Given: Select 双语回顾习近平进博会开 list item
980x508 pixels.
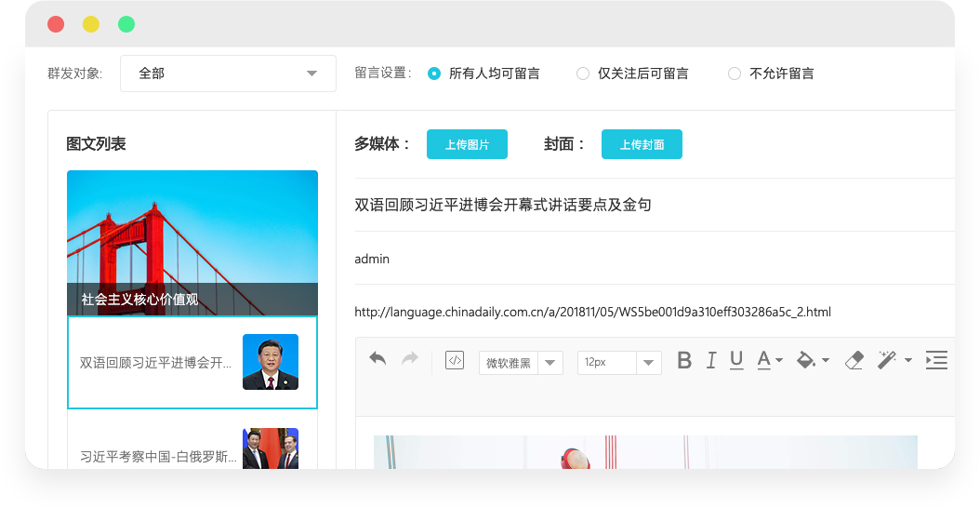Looking at the screenshot, I should pos(192,362).
